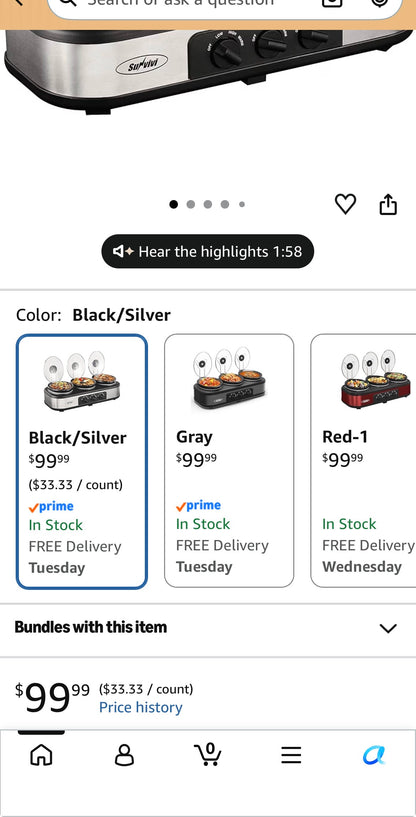Viewport: 416px width, 817px height.
Task: Open the Alexa assistant icon
Action: tap(374, 754)
